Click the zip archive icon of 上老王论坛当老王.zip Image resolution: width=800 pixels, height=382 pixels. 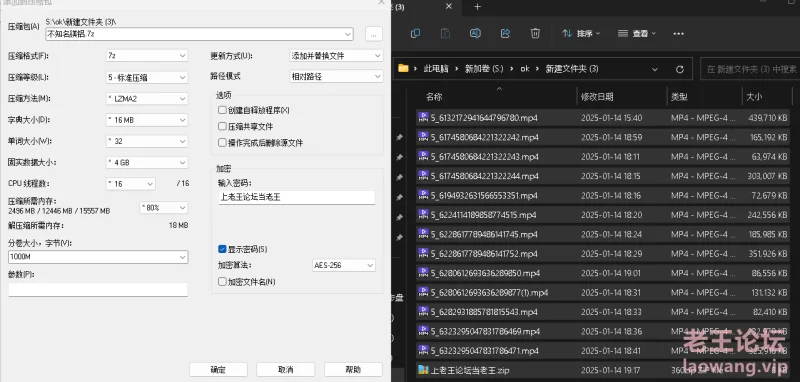coord(423,370)
